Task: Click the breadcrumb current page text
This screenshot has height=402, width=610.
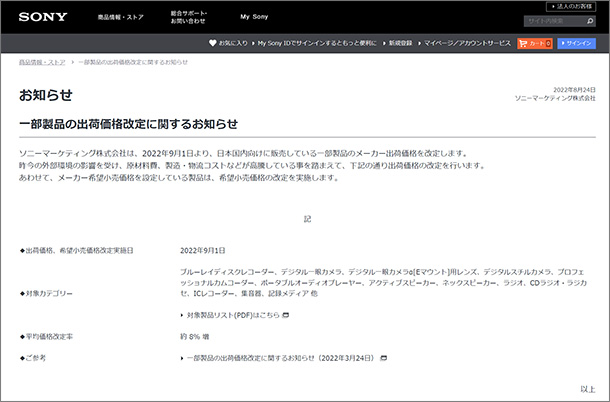Action: click(133, 62)
